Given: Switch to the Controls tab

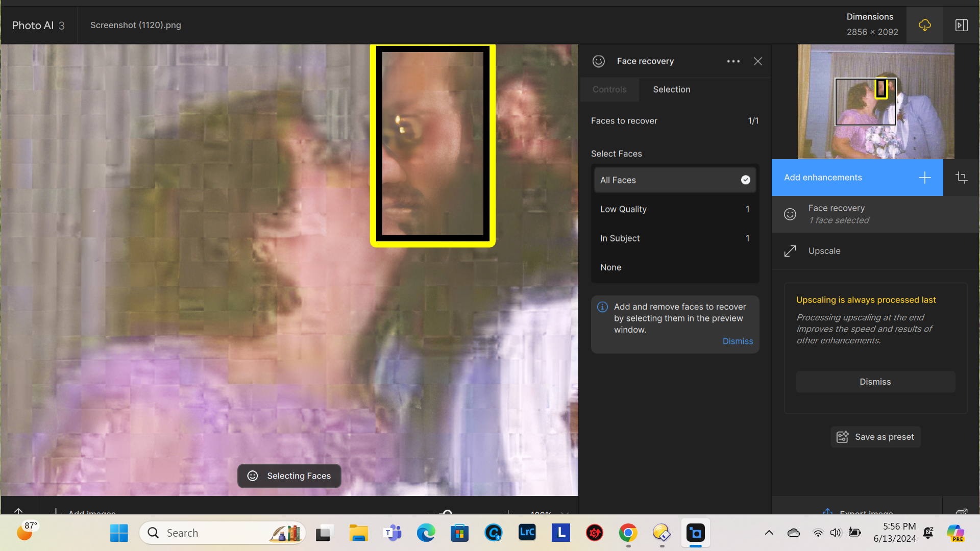Looking at the screenshot, I should tap(609, 89).
